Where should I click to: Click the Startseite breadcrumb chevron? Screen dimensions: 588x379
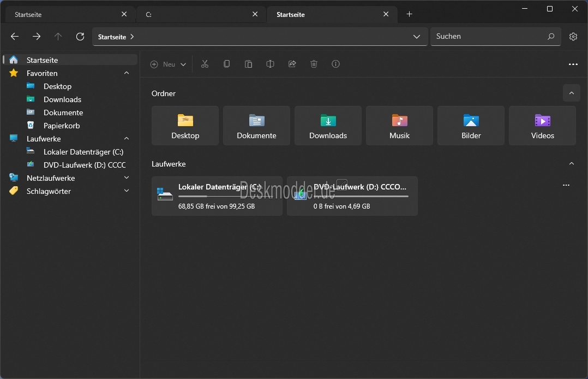point(132,37)
